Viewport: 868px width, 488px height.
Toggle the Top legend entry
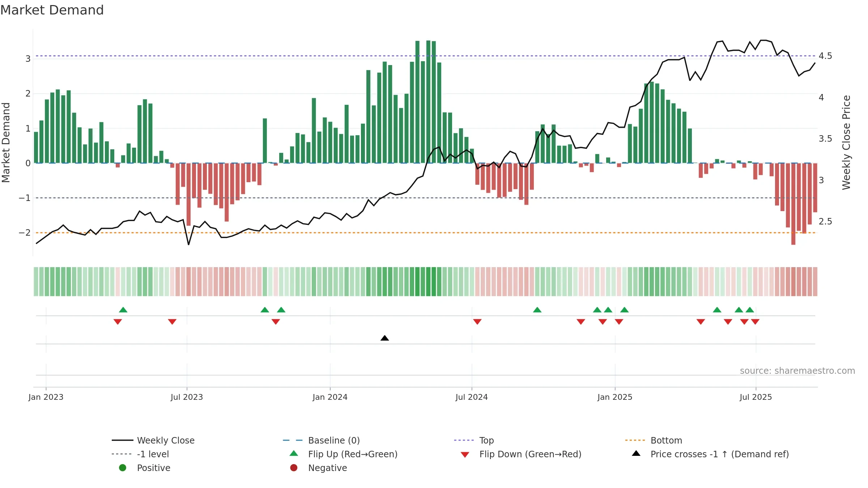[x=474, y=440]
